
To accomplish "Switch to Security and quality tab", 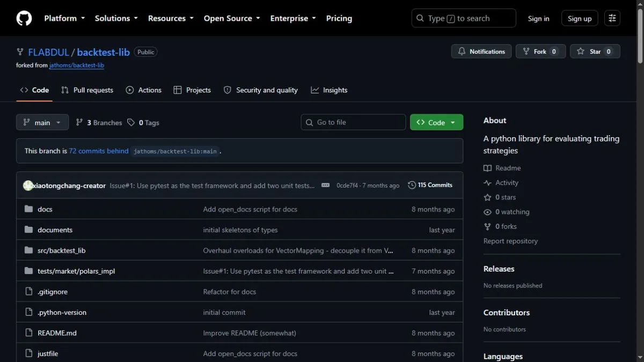I will point(261,90).
